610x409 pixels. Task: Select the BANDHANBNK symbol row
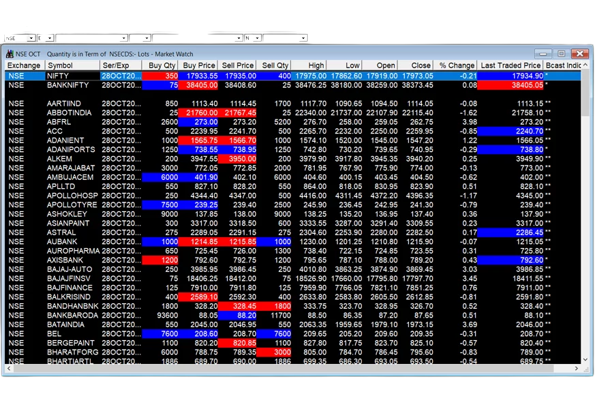[x=293, y=306]
